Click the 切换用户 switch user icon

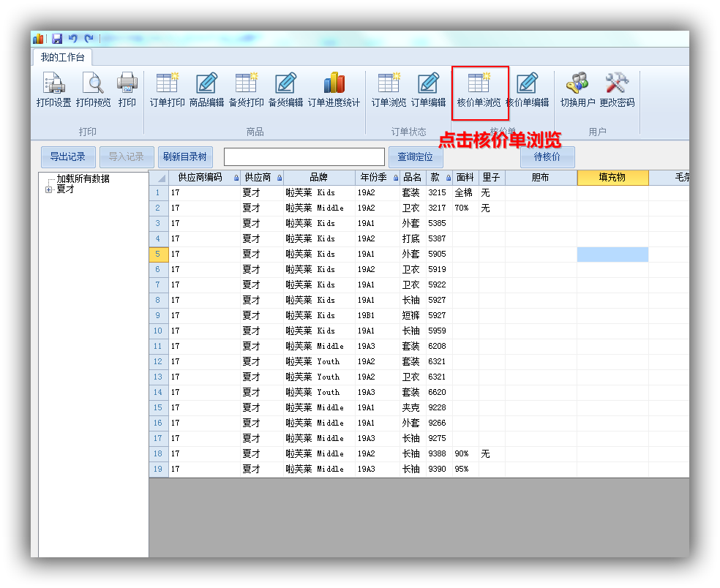pos(577,90)
